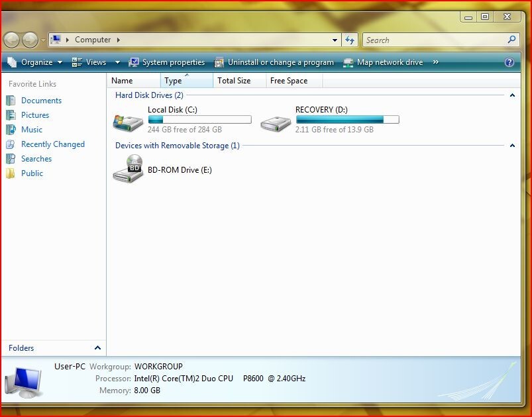Screen dimensions: 532x417
Task: Maximize the Computer window
Action: coord(485,17)
